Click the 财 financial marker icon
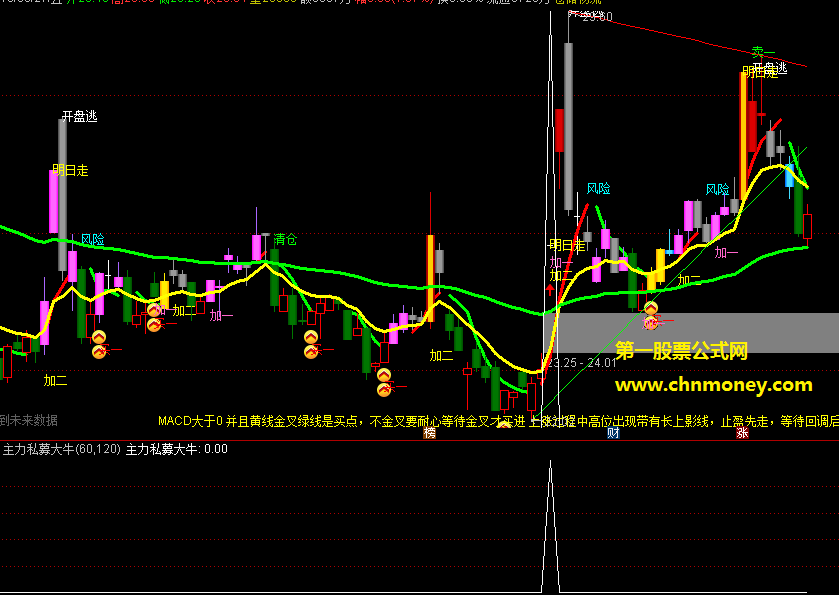The width and height of the screenshot is (839, 595). (613, 432)
